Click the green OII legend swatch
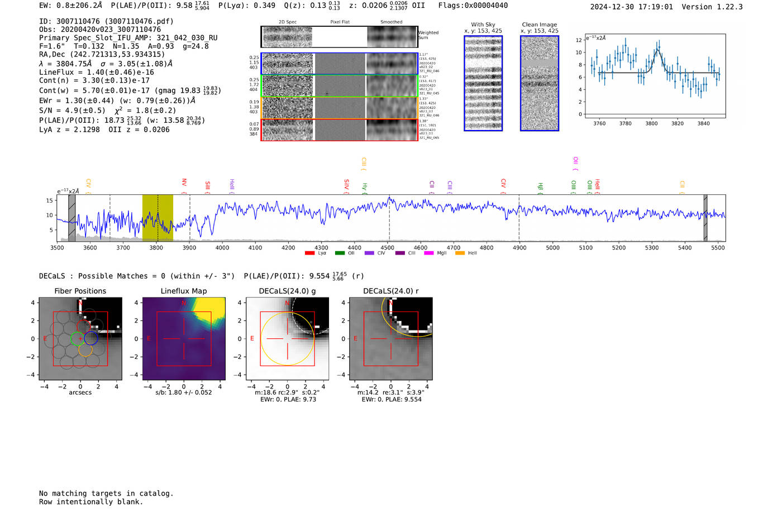The height and width of the screenshot is (532, 782). (340, 253)
